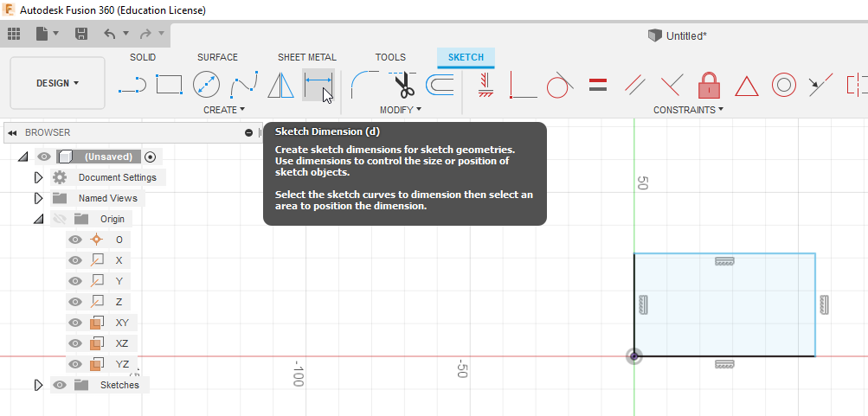
Task: Click the Save icon
Action: point(81,35)
